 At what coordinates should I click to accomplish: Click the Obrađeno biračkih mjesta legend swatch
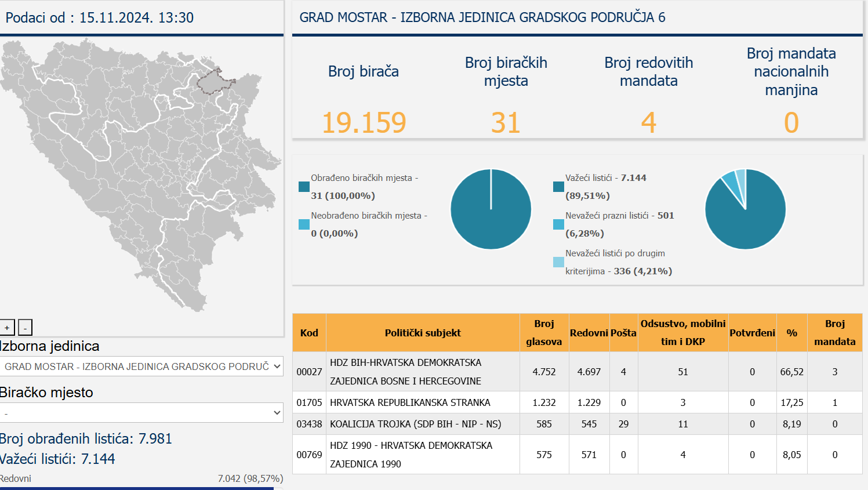304,187
